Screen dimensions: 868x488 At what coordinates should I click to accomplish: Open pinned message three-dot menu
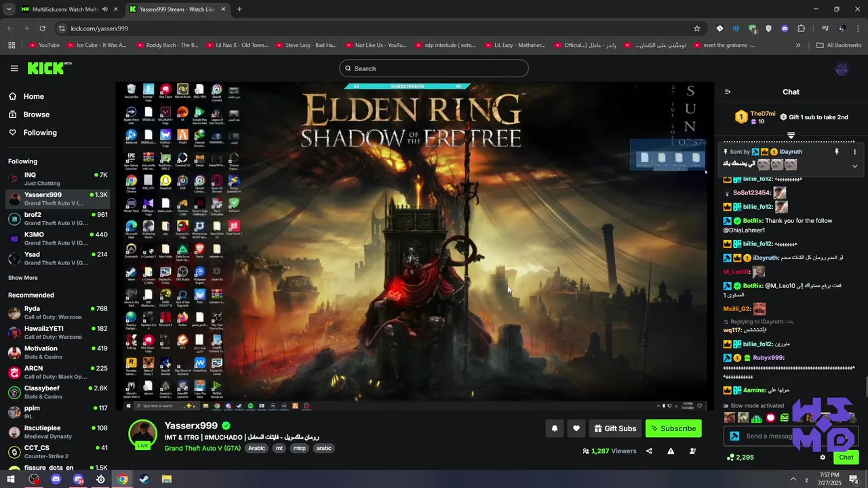[854, 152]
